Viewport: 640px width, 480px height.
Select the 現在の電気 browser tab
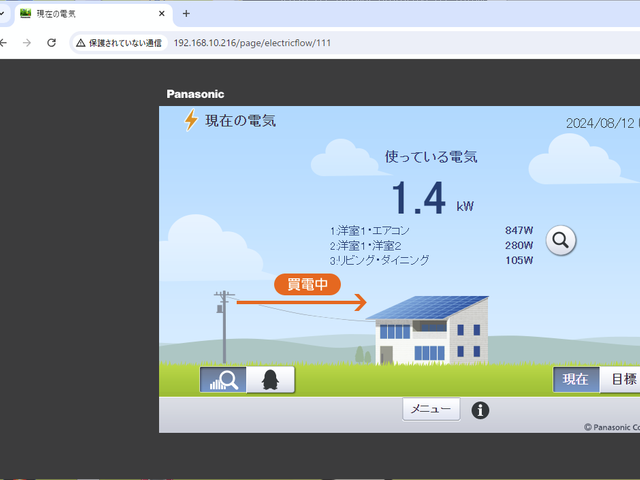(x=93, y=14)
